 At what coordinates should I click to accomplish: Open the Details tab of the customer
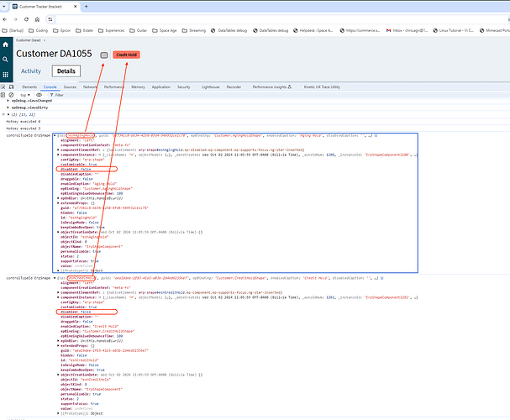coord(66,71)
